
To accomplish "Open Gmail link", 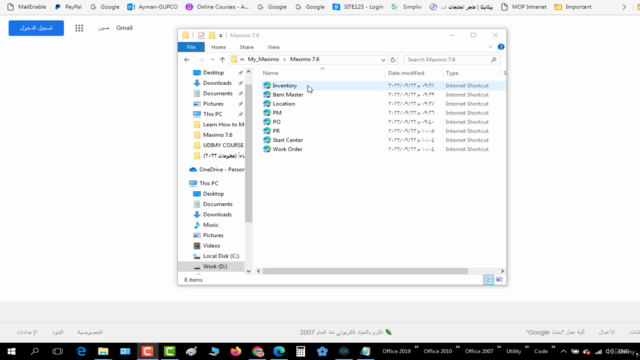I will click(124, 28).
